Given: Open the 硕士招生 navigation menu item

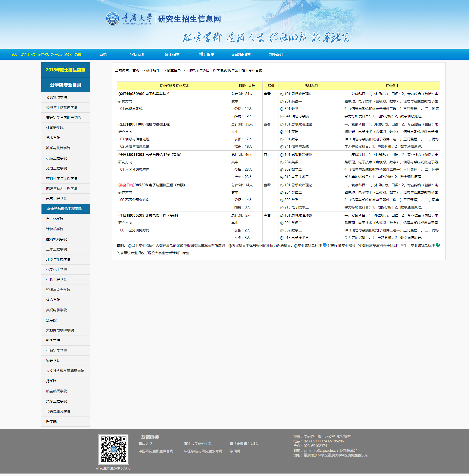Looking at the screenshot, I should pos(172,54).
